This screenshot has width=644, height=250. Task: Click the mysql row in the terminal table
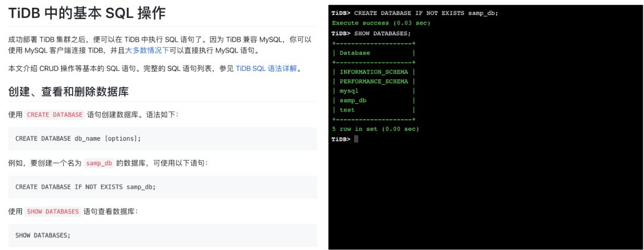[373, 91]
